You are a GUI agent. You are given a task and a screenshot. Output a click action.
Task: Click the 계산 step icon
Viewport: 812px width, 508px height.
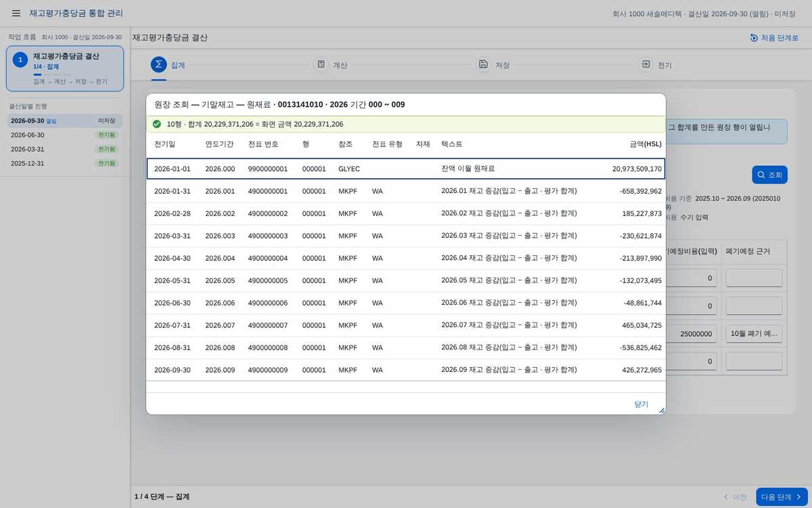coord(321,64)
